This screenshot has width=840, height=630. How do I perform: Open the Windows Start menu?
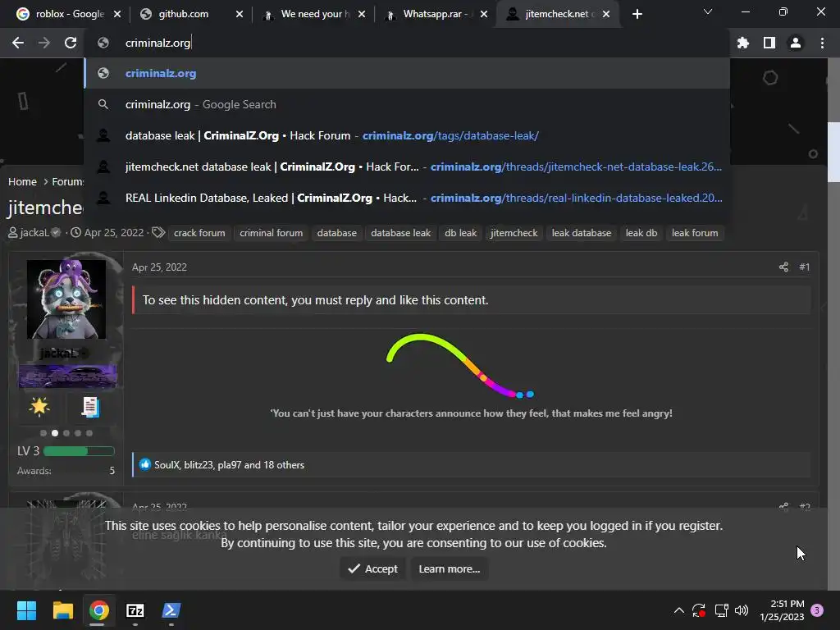click(x=26, y=610)
